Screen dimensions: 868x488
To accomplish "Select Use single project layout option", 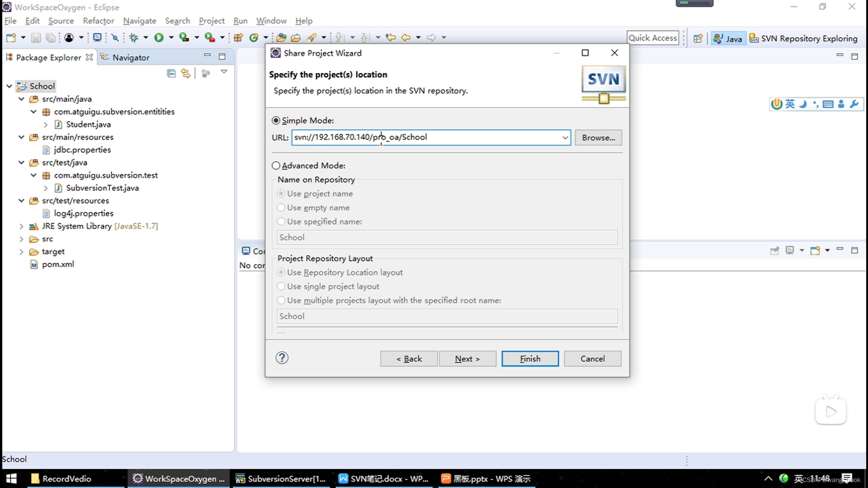I will (281, 287).
